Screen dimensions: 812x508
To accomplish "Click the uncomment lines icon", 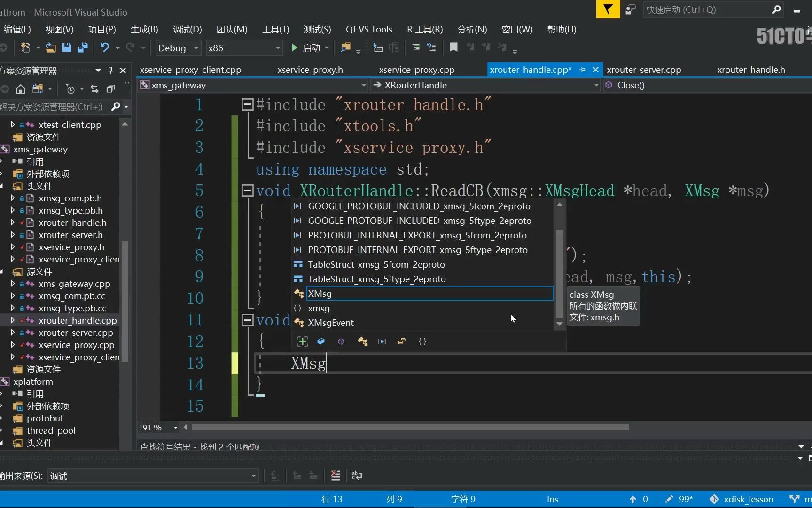I will (x=431, y=48).
